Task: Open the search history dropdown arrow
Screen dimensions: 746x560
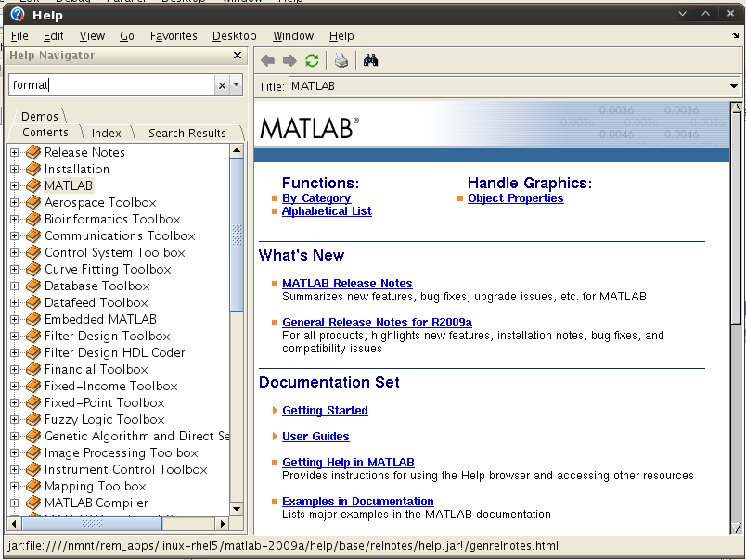Action: point(236,85)
